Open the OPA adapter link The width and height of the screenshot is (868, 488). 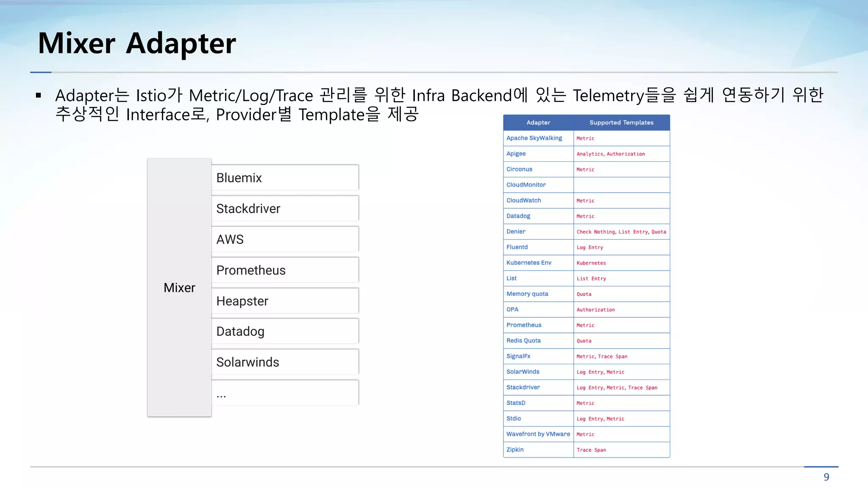[512, 309]
